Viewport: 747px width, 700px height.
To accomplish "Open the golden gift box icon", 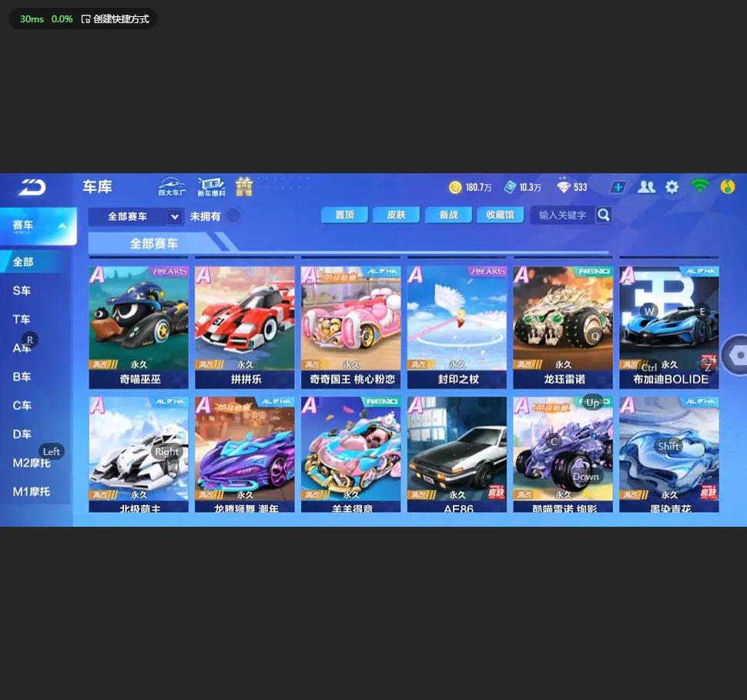I will coord(244,187).
